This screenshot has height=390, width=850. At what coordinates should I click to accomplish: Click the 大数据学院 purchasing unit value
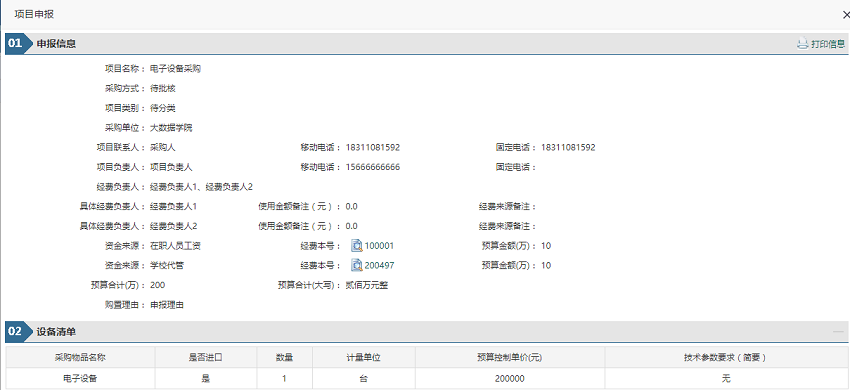click(171, 128)
